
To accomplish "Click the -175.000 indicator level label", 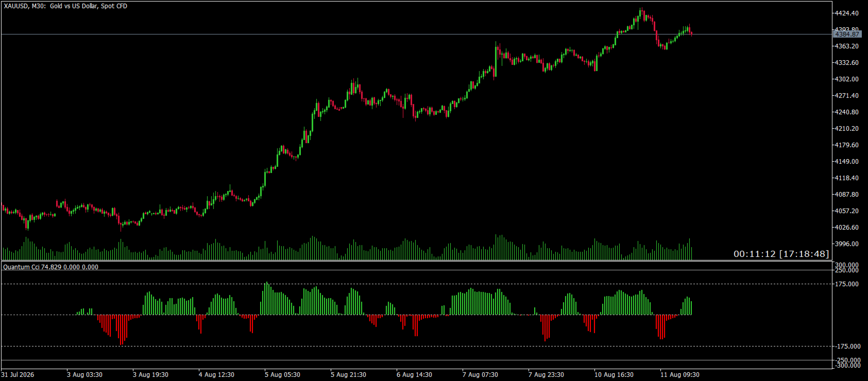I will pyautogui.click(x=846, y=346).
